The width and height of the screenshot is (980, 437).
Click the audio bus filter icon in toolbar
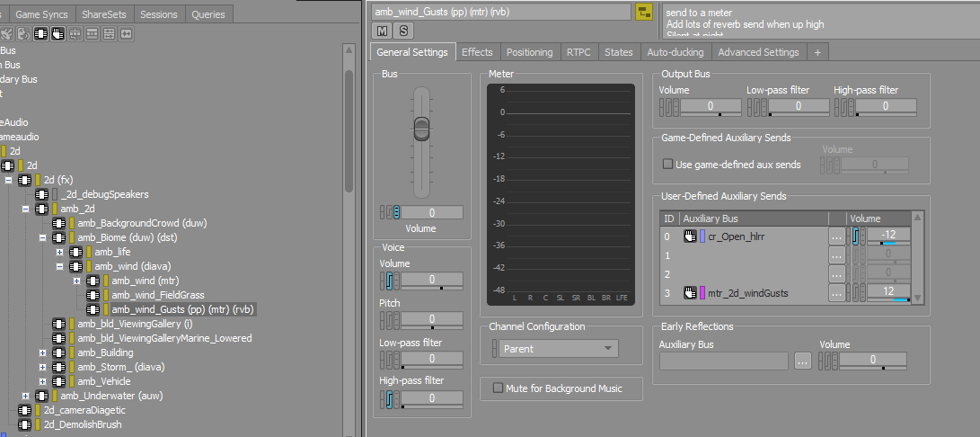41,34
